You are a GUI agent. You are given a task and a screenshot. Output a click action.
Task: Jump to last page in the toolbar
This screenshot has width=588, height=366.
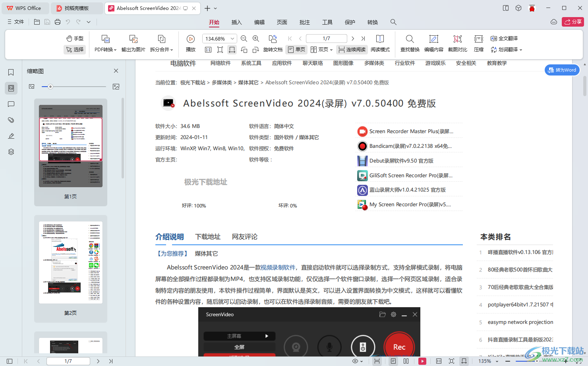(363, 39)
